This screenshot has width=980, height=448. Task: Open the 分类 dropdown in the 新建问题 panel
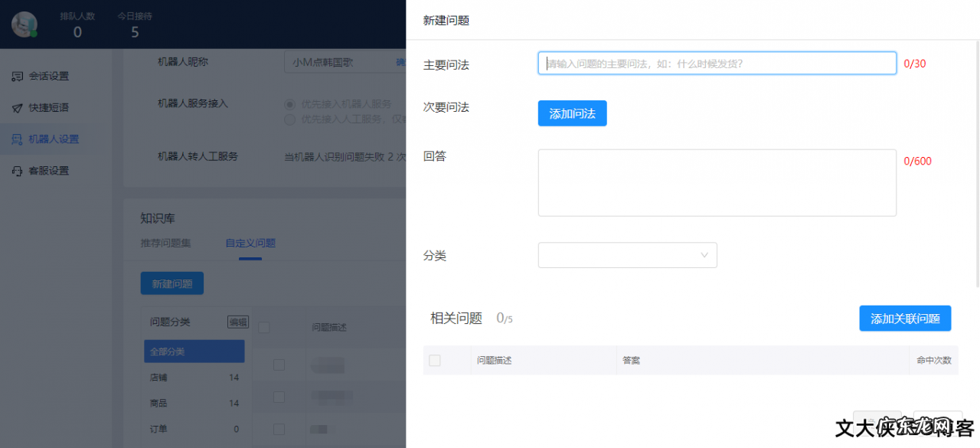tap(627, 255)
